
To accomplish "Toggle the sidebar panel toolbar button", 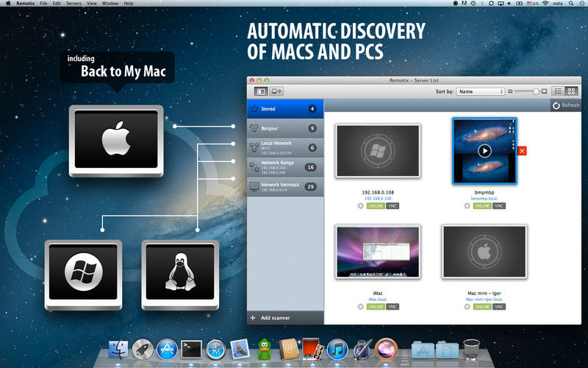I will (261, 91).
